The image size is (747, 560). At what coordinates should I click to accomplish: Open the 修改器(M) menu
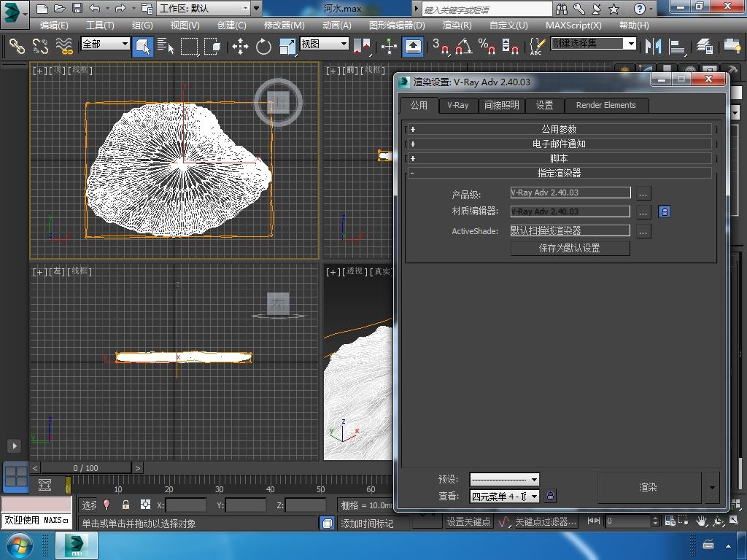tap(284, 26)
